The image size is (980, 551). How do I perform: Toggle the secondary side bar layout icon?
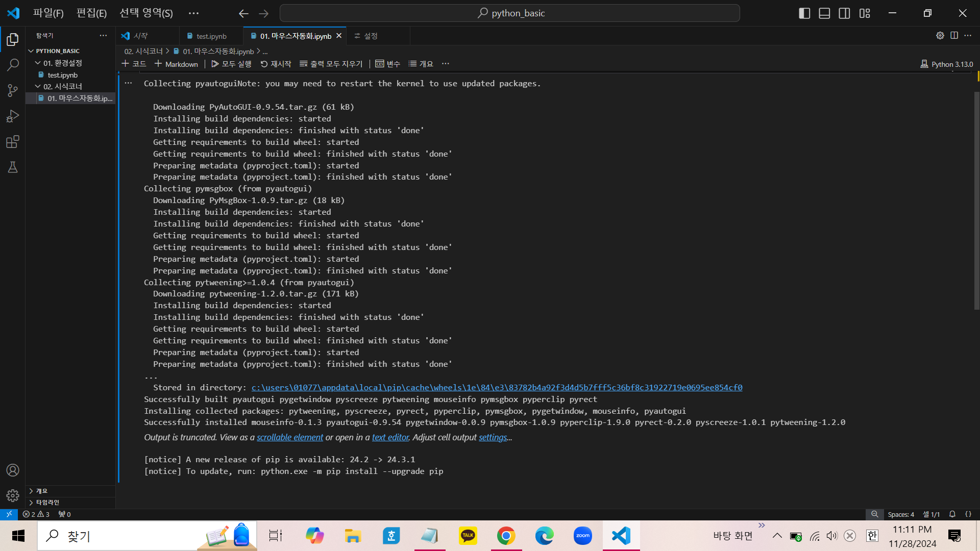[x=844, y=13]
